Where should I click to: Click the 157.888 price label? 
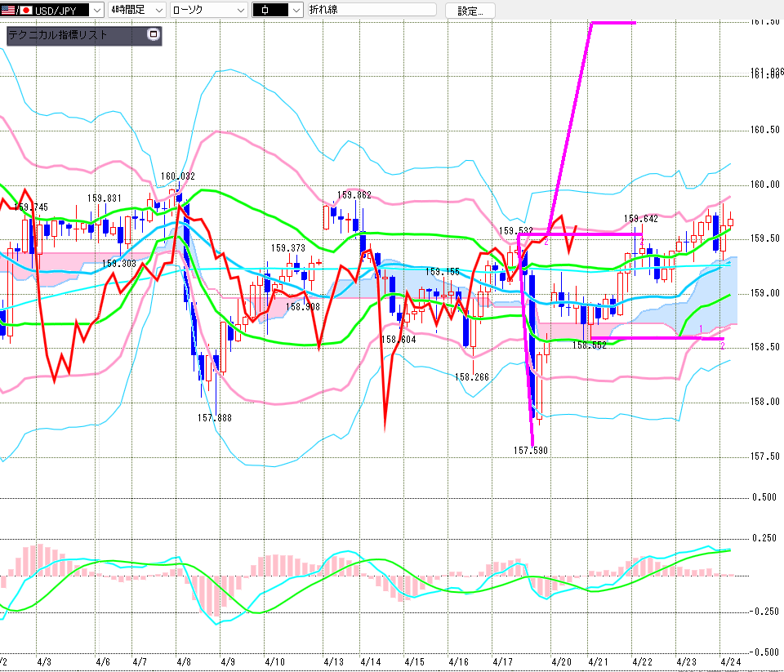click(214, 417)
